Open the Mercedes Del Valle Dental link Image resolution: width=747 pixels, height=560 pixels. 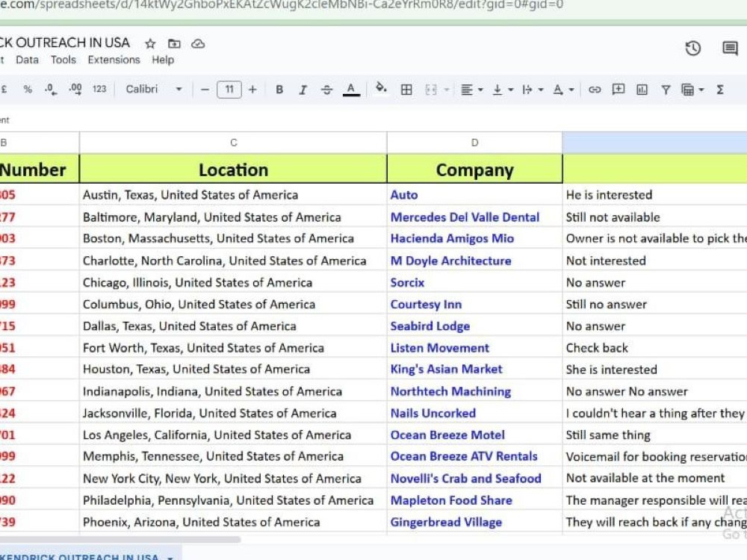point(465,217)
